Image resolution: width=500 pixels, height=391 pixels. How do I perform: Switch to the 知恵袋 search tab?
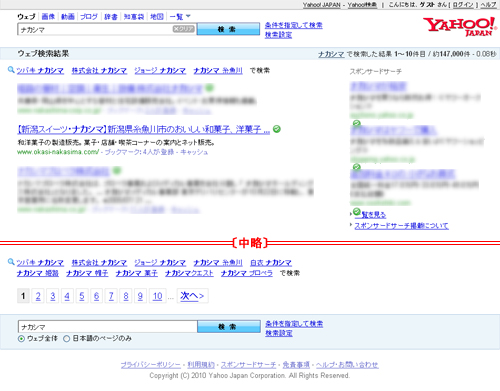(134, 16)
